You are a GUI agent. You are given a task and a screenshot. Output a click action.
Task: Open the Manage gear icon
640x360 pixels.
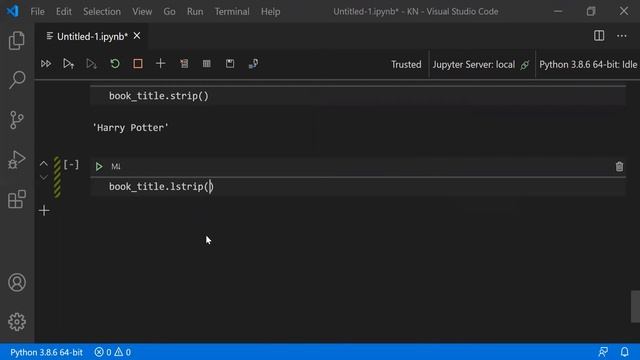(17, 322)
